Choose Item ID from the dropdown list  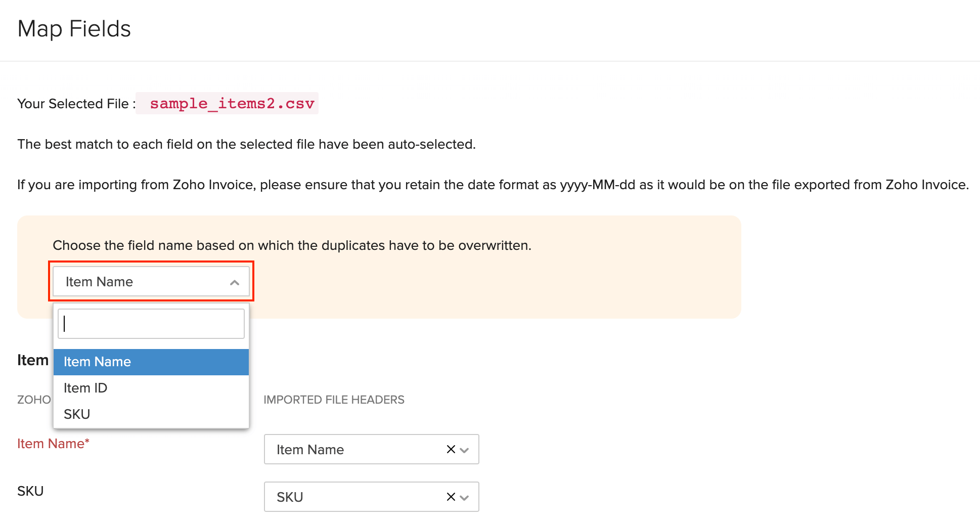[151, 388]
